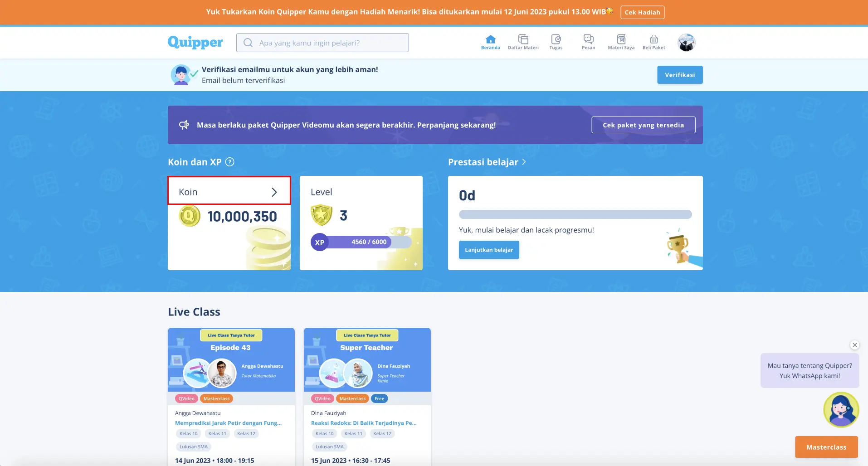Screen dimensions: 868x466
Task: Click the XP circle badge
Action: coord(319,242)
